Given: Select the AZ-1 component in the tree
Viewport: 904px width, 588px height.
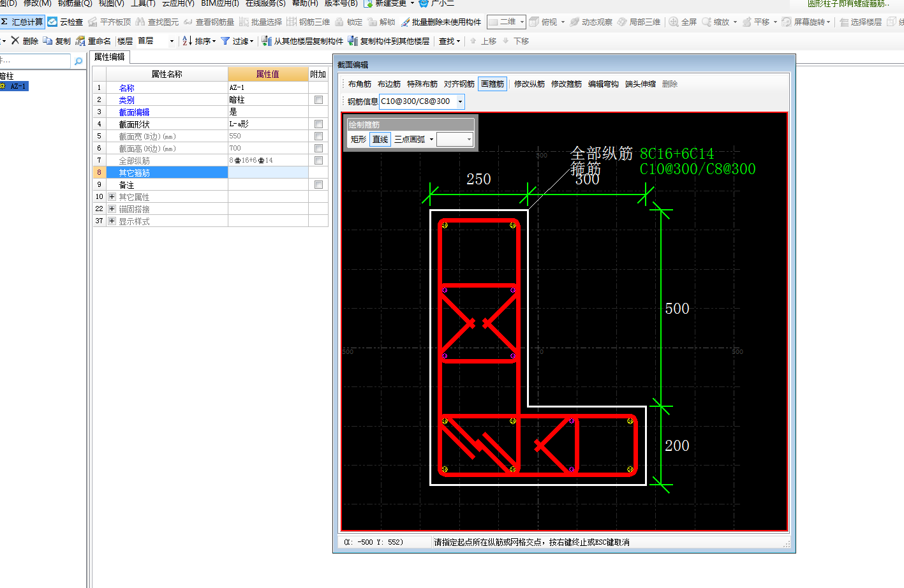Looking at the screenshot, I should tap(14, 86).
